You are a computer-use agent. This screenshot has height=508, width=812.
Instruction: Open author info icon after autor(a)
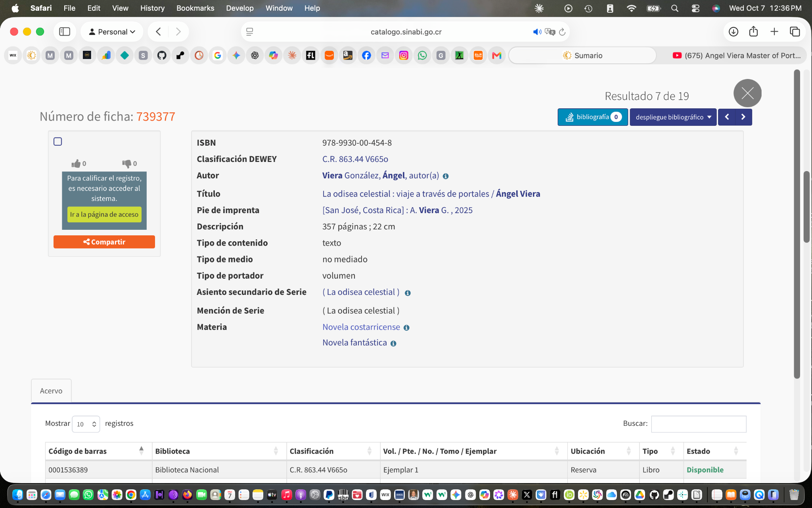tap(446, 176)
